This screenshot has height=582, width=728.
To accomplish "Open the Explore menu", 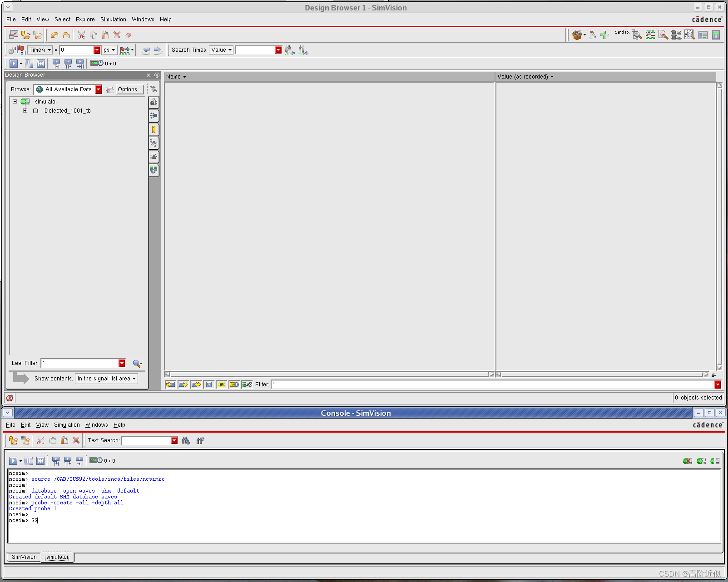I will [85, 20].
